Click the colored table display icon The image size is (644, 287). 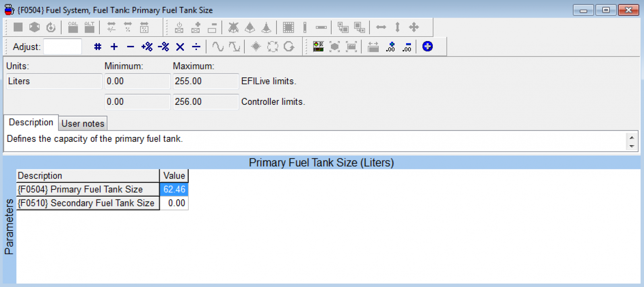318,47
